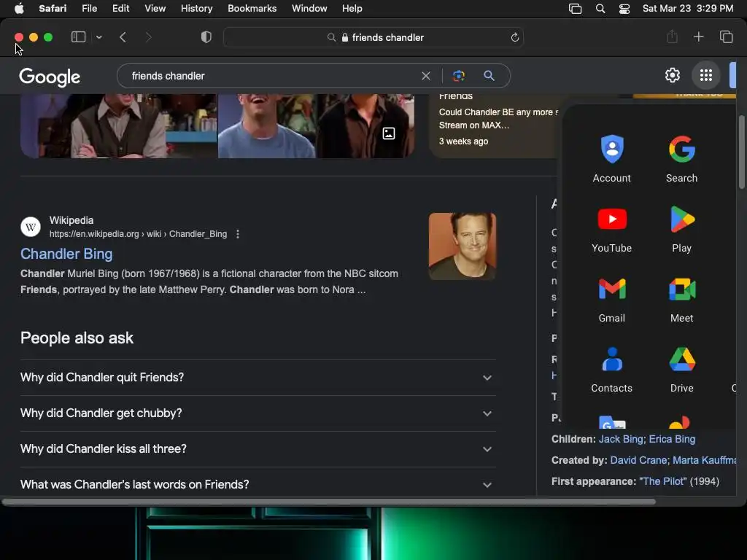Reload the current page
747x560 pixels.
coord(514,37)
